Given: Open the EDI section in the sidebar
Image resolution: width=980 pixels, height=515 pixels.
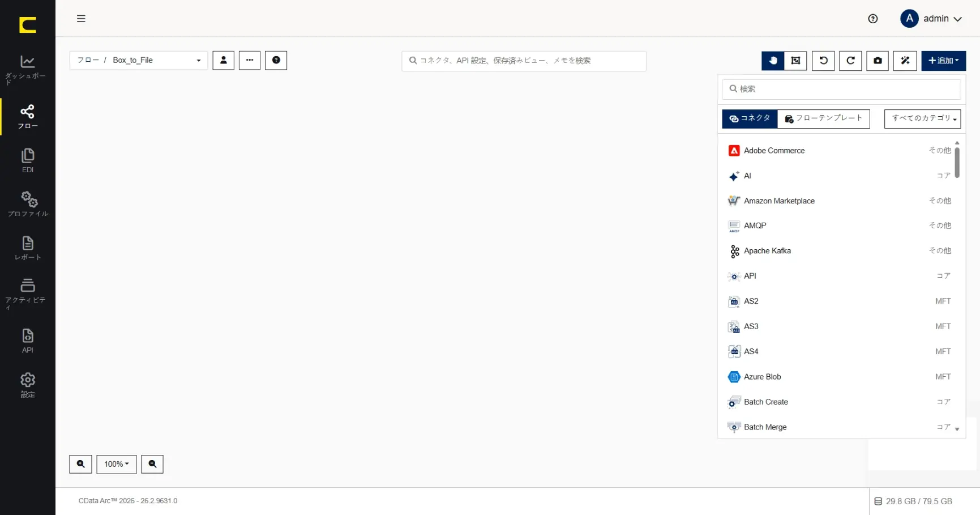Looking at the screenshot, I should (x=27, y=161).
